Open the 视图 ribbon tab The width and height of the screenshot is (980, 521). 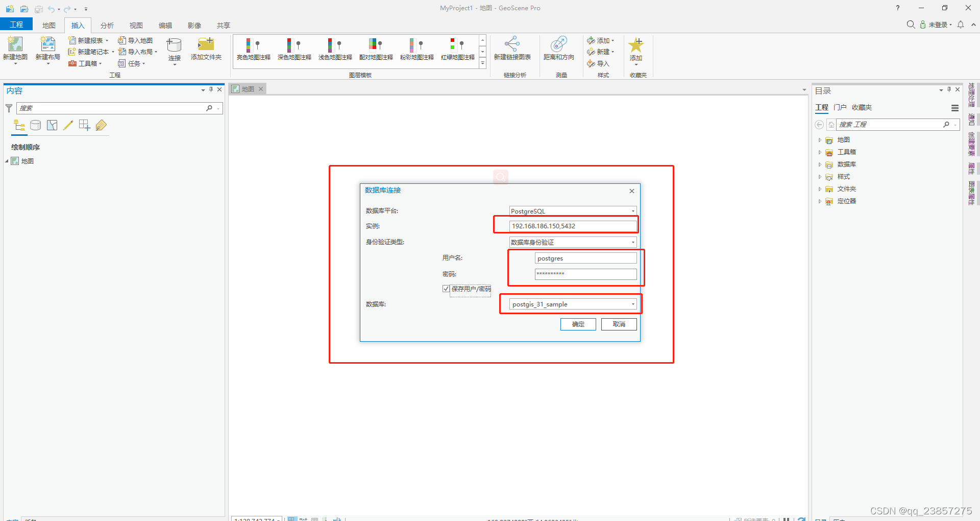(x=136, y=25)
